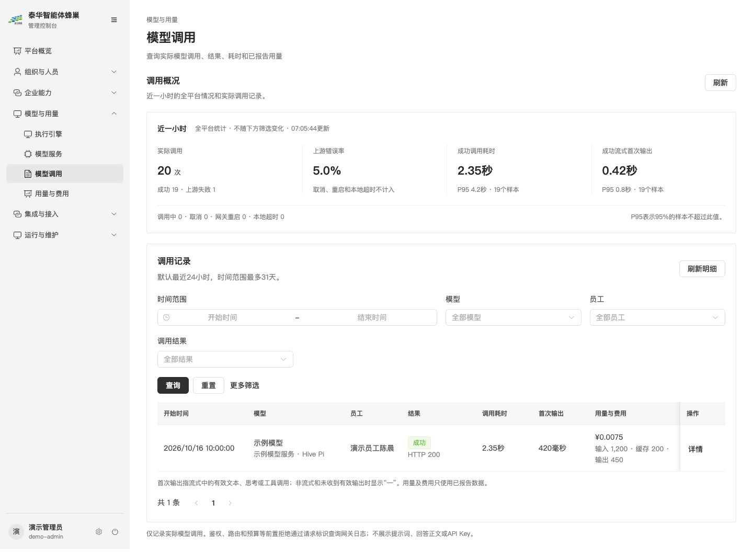This screenshot has height=560, width=753.
Task: Show 更多筛选 options
Action: pyautogui.click(x=245, y=385)
